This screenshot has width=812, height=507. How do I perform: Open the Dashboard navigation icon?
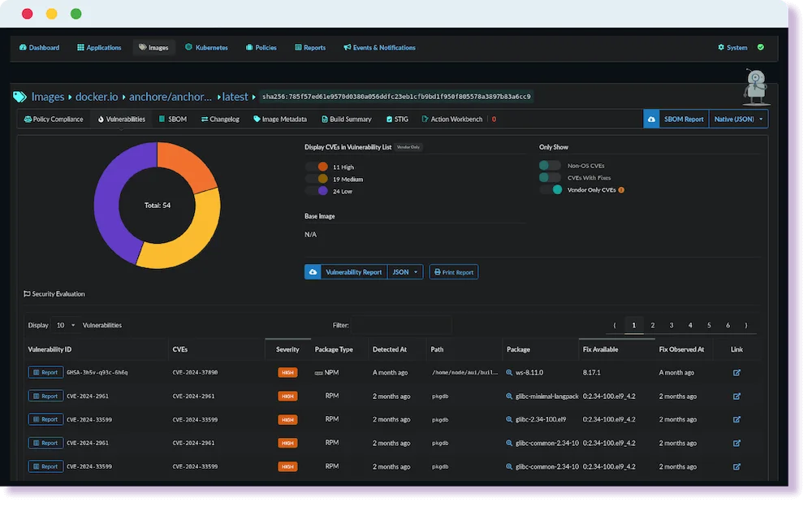pos(22,47)
